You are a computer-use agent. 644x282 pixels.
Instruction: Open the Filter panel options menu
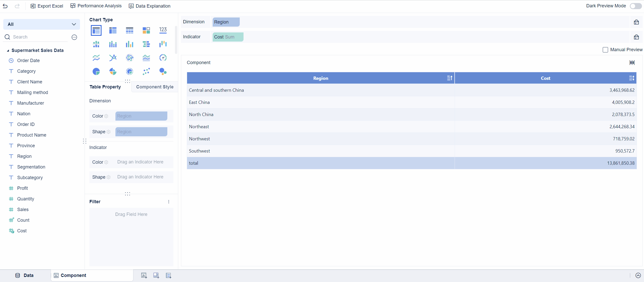click(x=169, y=201)
